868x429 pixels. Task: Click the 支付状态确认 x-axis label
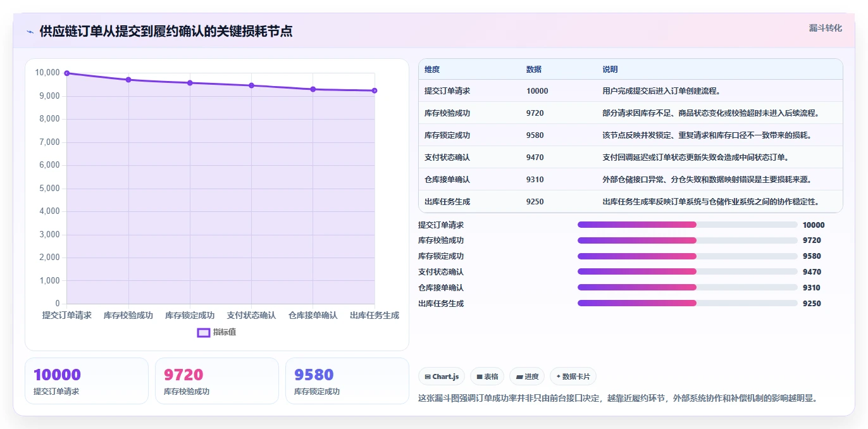(x=251, y=315)
